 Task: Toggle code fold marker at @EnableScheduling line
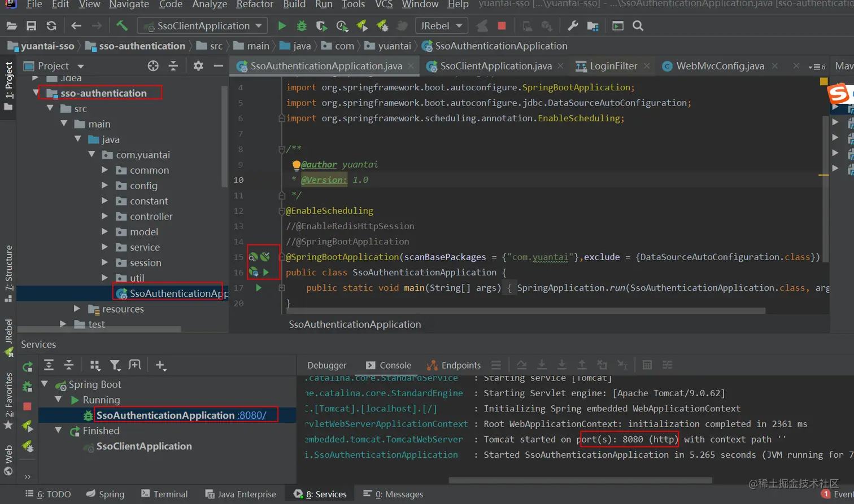281,211
